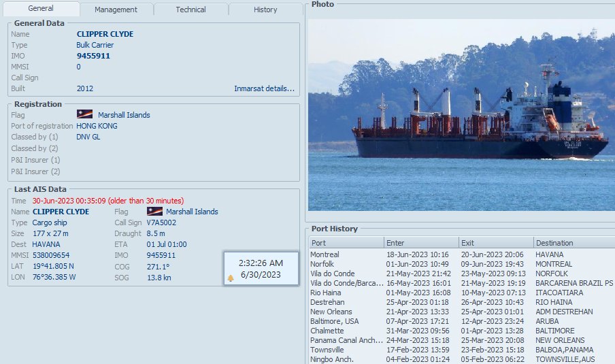Click destination ADM DESTREHAN cell
The height and width of the screenshot is (364, 615).
pos(565,312)
